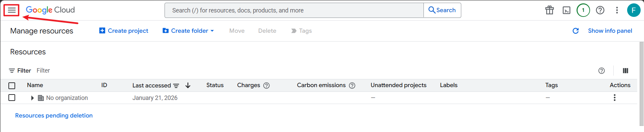The width and height of the screenshot is (644, 132).
Task: Open the account avatar F
Action: tap(634, 10)
